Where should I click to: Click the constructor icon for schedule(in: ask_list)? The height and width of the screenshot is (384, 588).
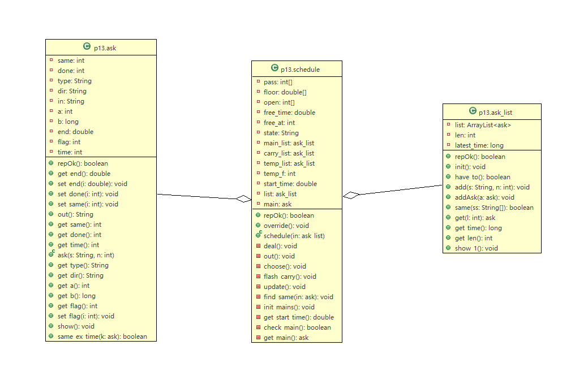click(257, 235)
